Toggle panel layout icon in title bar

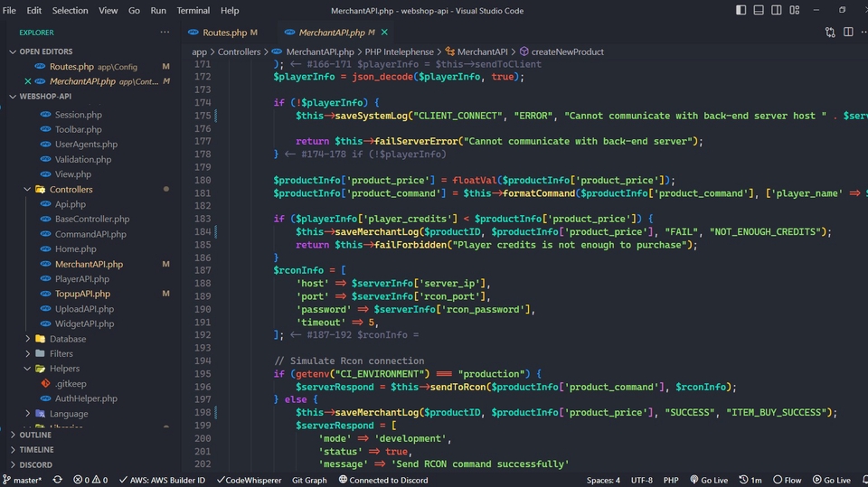(759, 10)
